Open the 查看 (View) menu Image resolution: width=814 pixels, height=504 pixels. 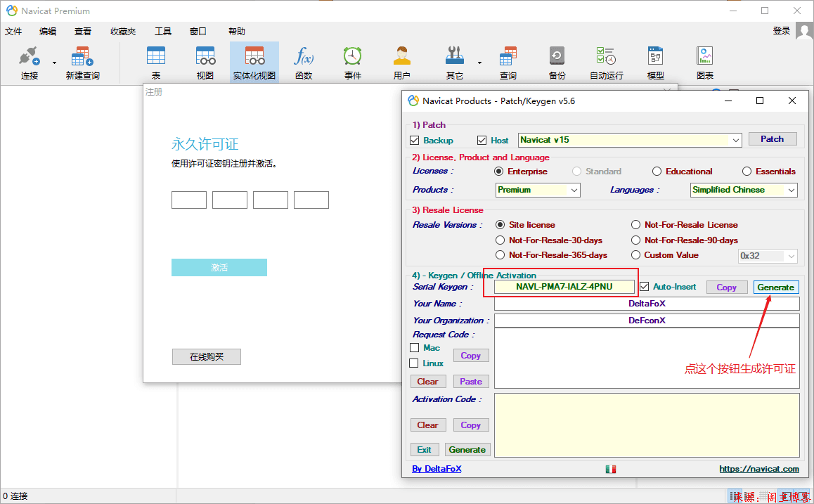pos(82,31)
